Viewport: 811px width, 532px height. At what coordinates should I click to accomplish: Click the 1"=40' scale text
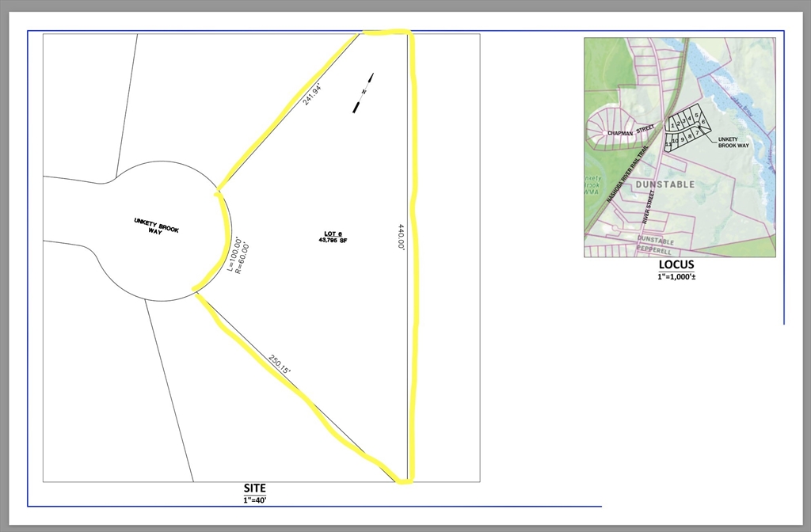tap(255, 500)
